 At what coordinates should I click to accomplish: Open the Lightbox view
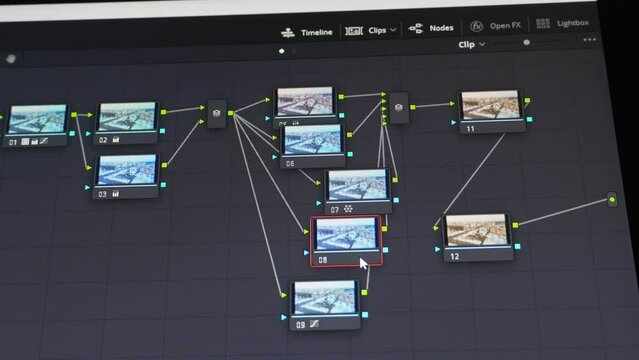click(x=562, y=23)
